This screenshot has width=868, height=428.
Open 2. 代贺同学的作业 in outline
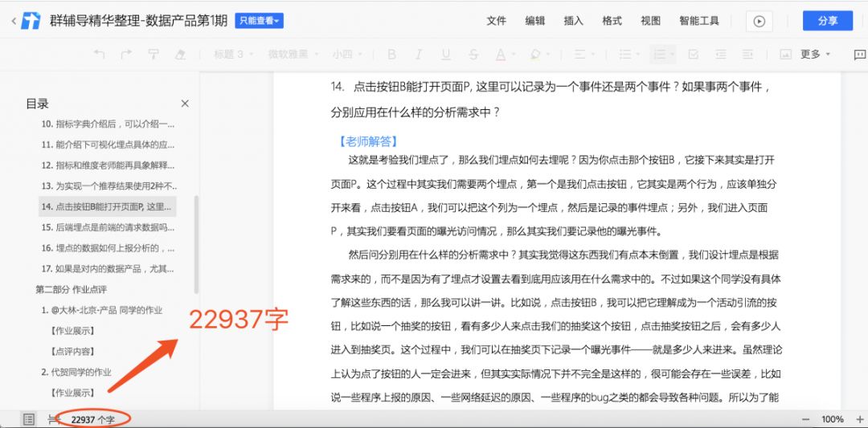pos(76,372)
